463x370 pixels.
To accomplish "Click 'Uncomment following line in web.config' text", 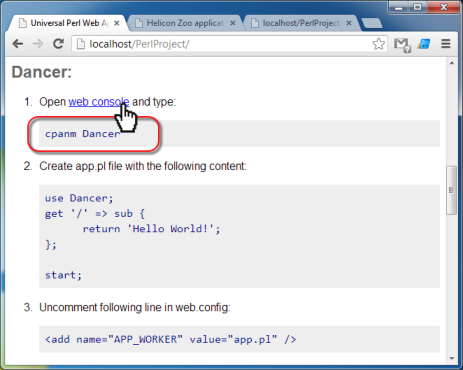I will click(135, 307).
